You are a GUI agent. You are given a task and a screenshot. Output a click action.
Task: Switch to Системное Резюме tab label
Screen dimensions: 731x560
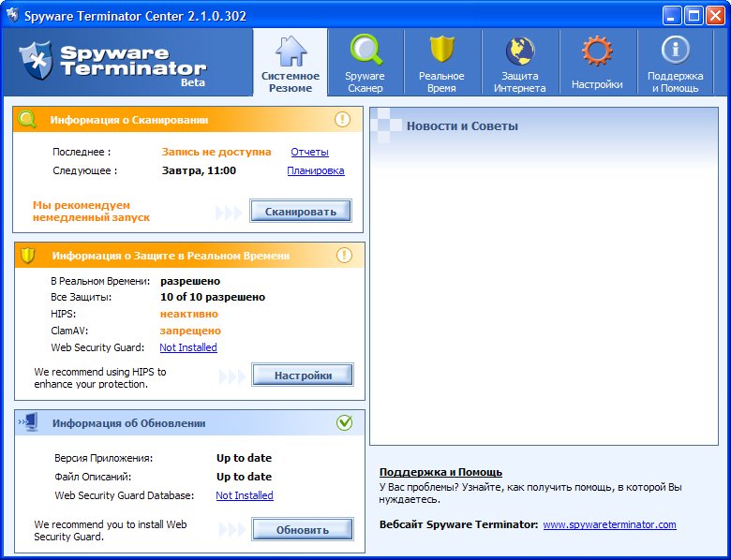pos(291,82)
